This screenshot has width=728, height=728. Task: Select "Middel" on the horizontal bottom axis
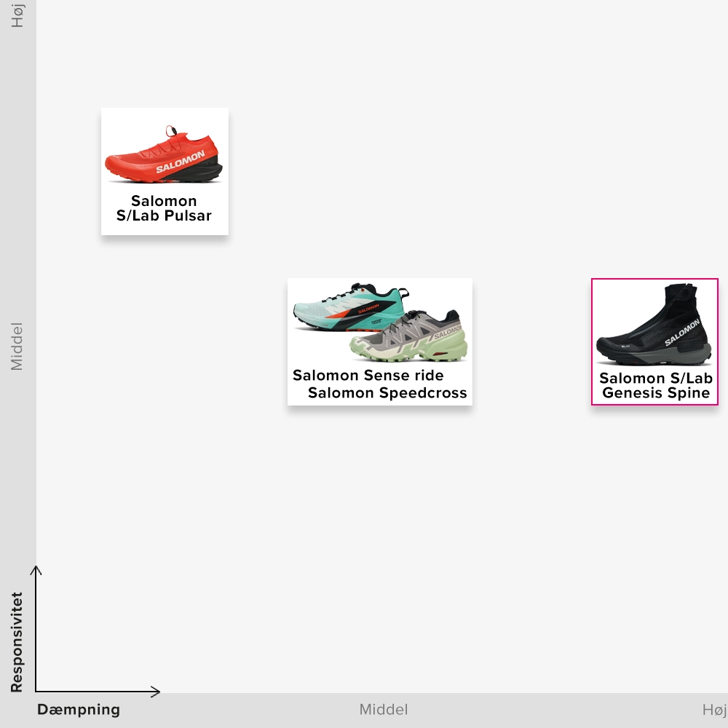(384, 710)
